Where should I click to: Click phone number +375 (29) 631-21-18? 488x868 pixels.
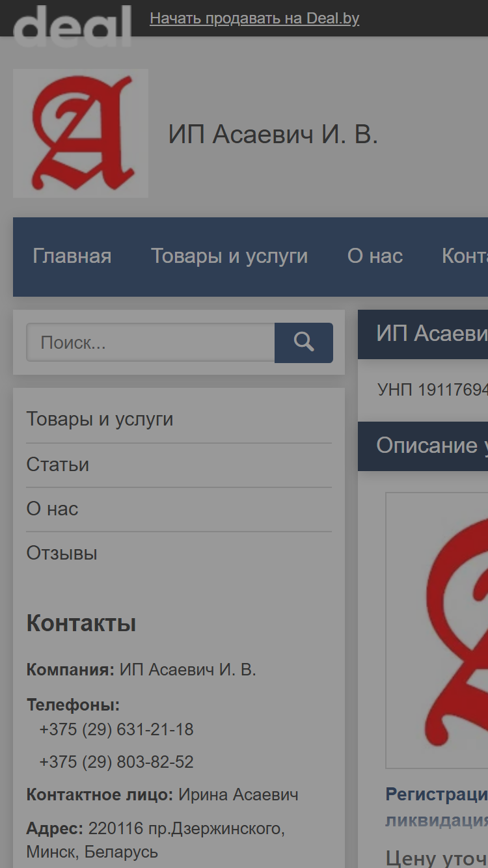116,729
